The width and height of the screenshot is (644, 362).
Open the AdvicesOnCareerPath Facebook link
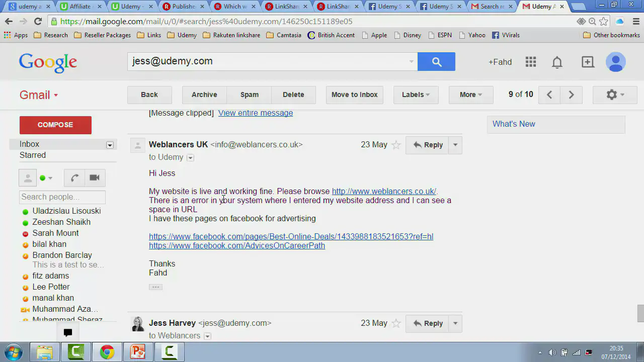coord(237,246)
